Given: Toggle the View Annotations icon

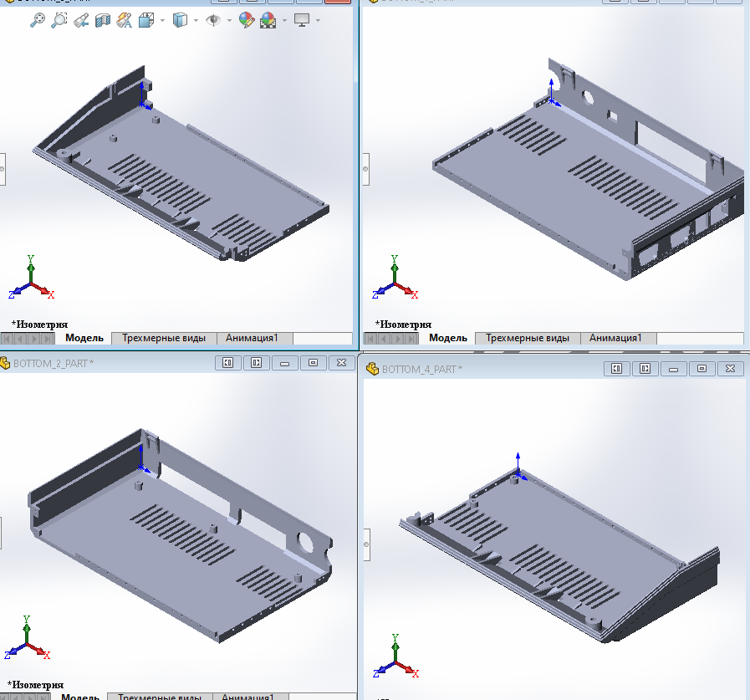Looking at the screenshot, I should (x=124, y=21).
